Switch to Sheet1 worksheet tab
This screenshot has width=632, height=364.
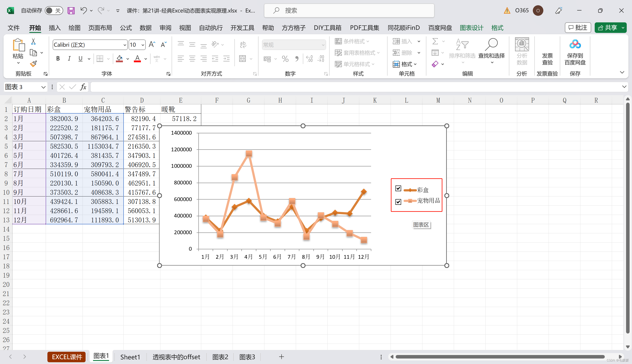point(130,357)
